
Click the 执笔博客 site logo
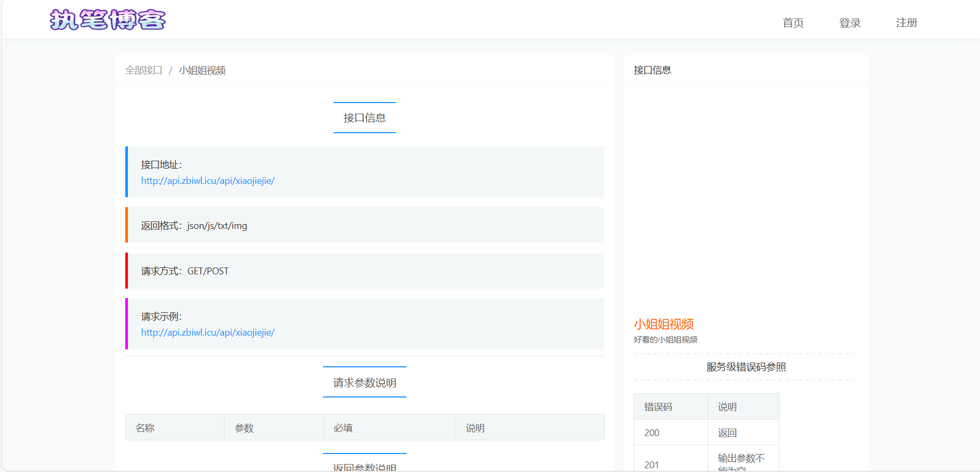click(108, 20)
